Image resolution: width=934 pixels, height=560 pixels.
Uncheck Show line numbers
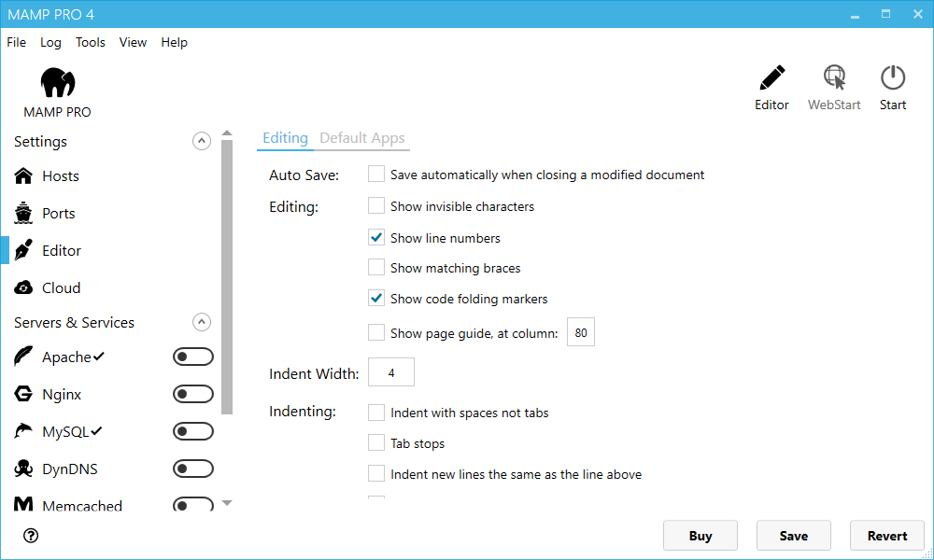tap(376, 237)
